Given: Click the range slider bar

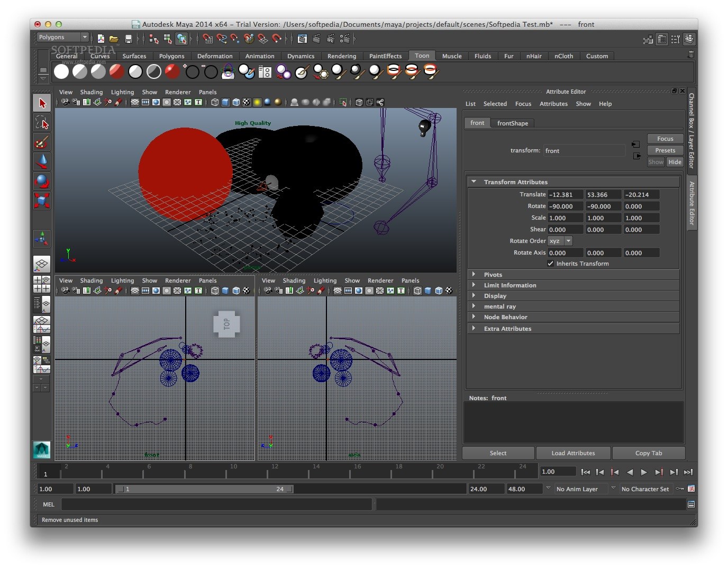Looking at the screenshot, I should click(x=204, y=489).
